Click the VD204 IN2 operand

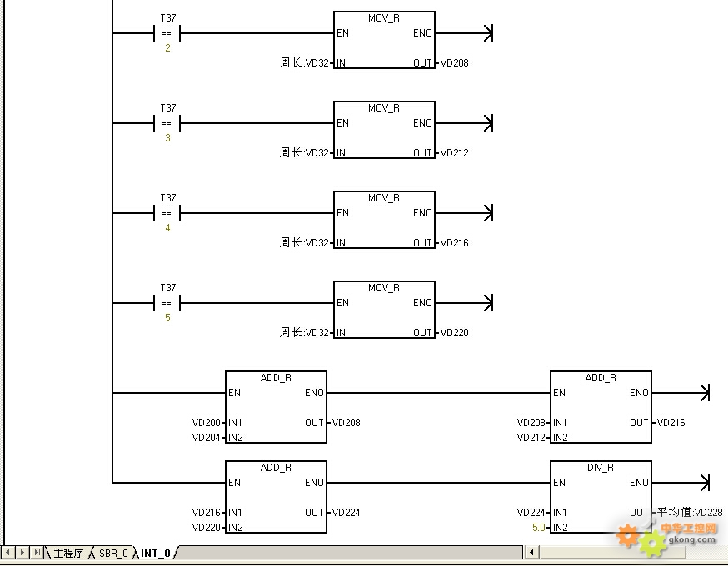206,438
